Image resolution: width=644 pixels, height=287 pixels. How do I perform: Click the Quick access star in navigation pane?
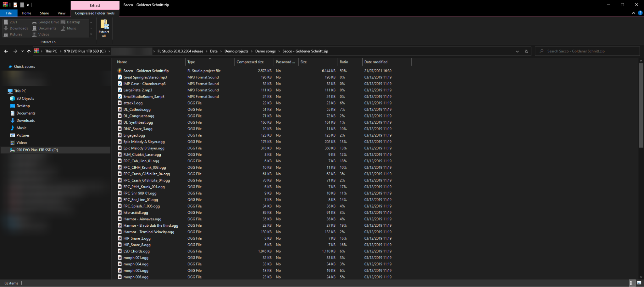tap(10, 67)
